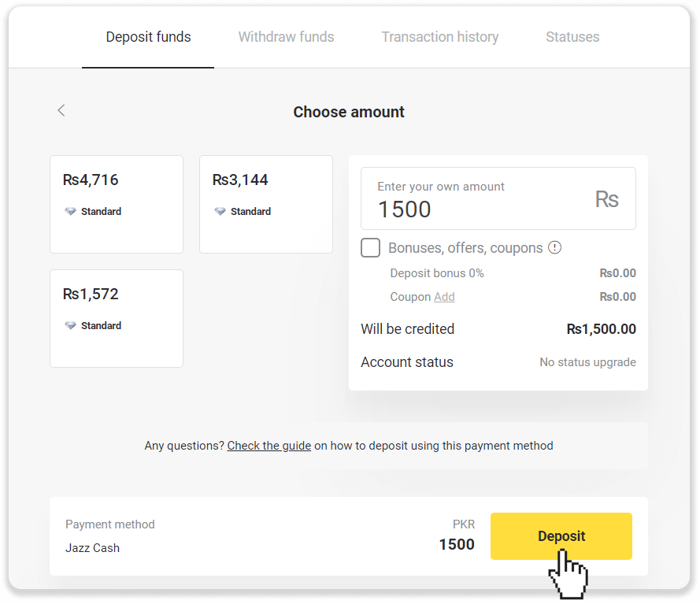Click the diamond icon on Rs4,716 card

(x=71, y=212)
